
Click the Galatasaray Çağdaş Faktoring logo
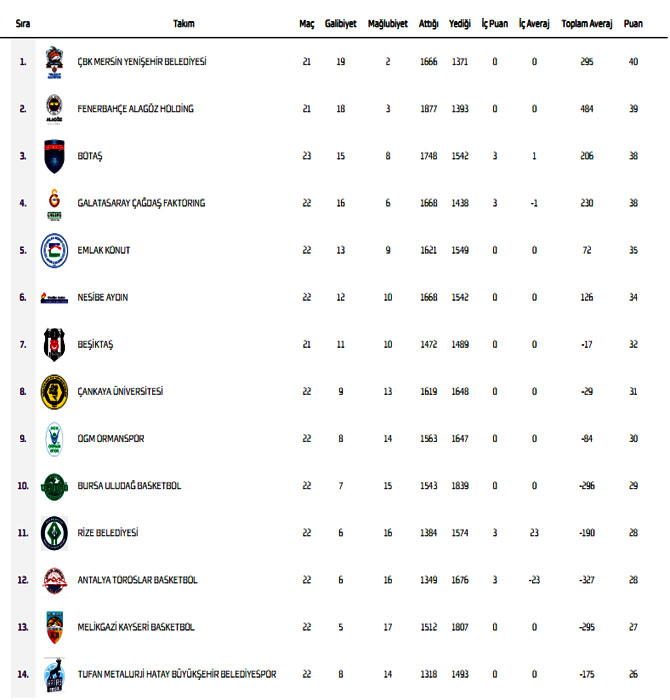pyautogui.click(x=54, y=203)
